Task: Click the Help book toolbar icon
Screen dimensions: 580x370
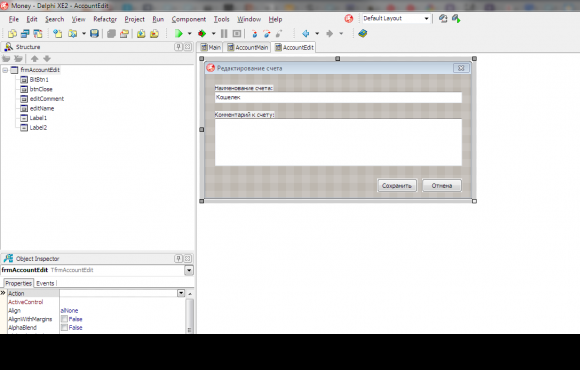Action: pos(362,34)
